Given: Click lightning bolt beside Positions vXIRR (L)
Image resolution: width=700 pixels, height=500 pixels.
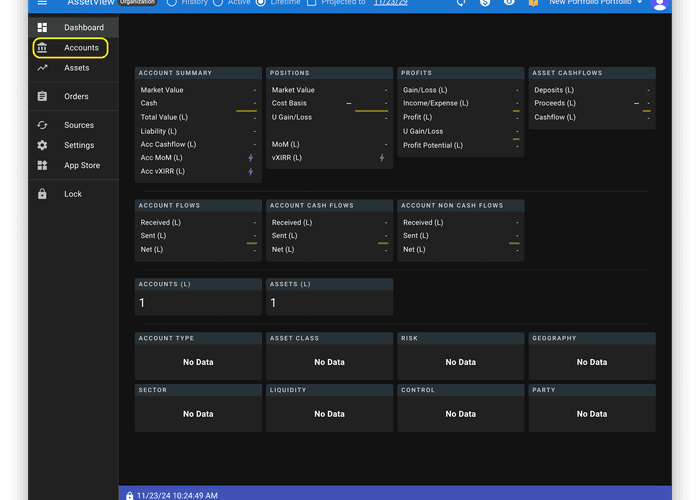Looking at the screenshot, I should (381, 158).
